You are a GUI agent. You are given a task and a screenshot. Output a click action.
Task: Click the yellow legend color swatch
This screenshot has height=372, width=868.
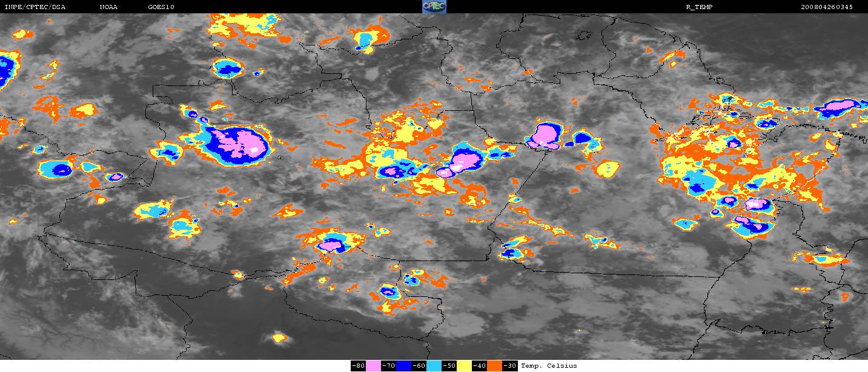pos(465,366)
